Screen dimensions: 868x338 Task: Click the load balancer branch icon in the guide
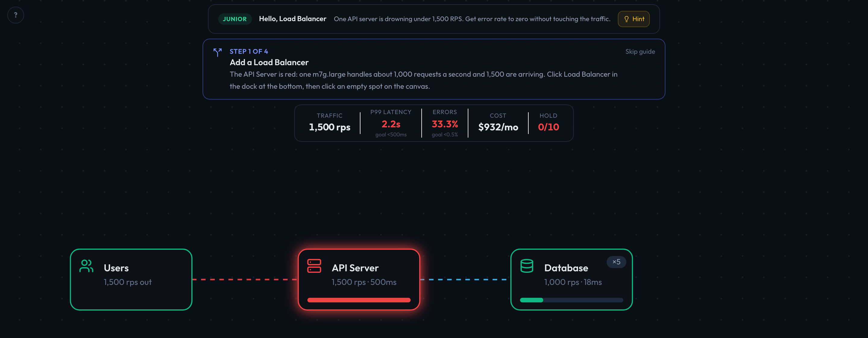217,52
